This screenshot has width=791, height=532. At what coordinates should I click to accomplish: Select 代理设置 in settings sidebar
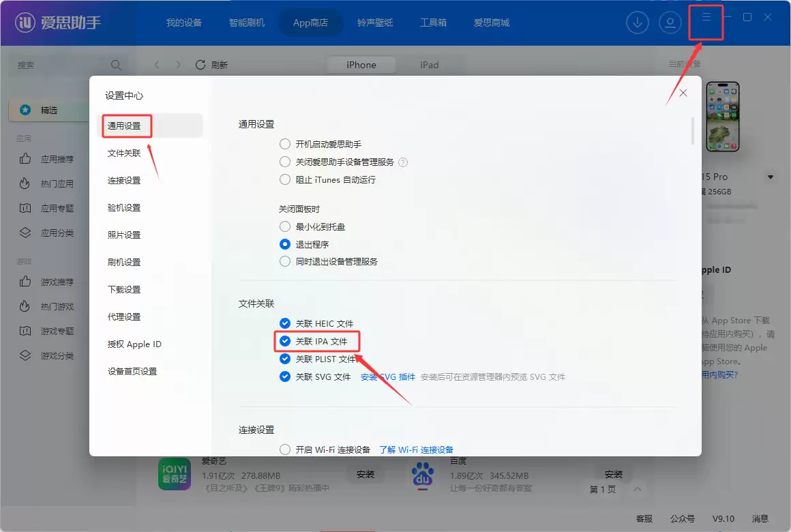tap(124, 316)
